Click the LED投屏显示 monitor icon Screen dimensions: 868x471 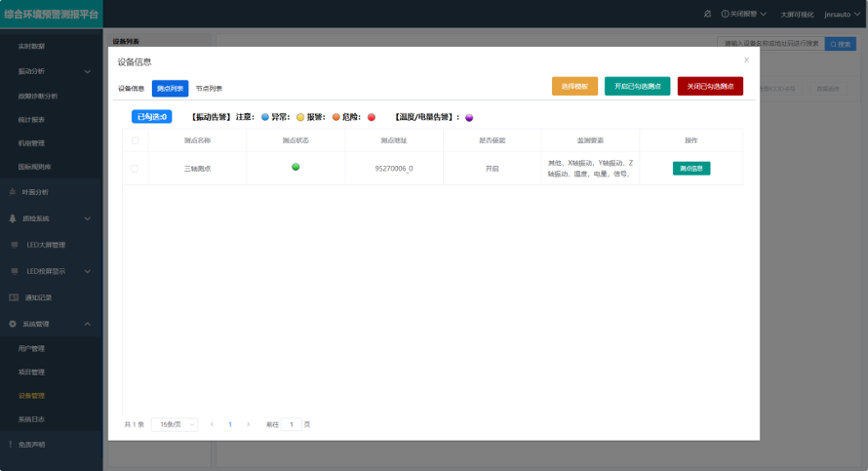pos(15,271)
